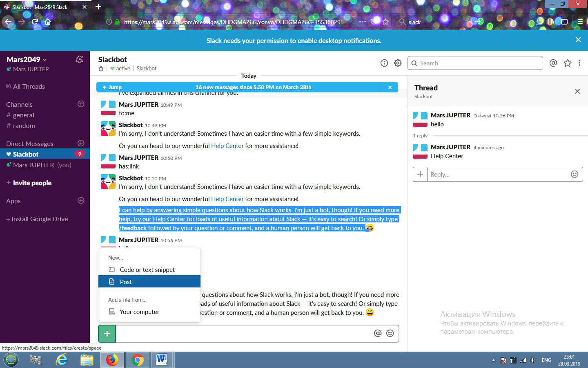Viewport: 588px width, 368px height.
Task: Open the more items vertical dots menu
Action: [x=579, y=63]
